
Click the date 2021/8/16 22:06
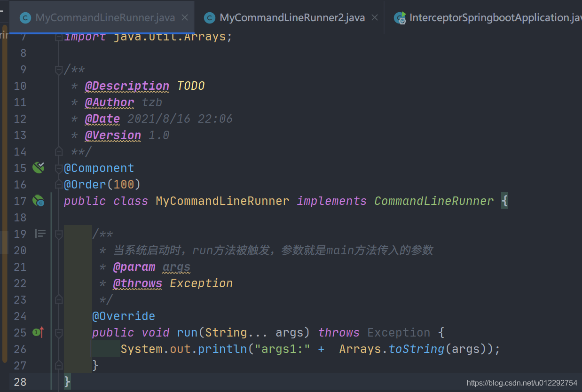coord(180,119)
